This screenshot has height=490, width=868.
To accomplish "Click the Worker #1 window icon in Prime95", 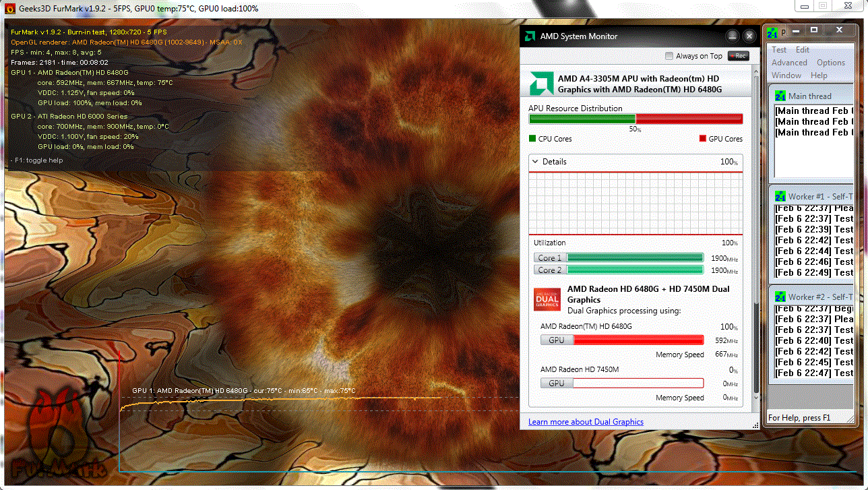I will 780,197.
